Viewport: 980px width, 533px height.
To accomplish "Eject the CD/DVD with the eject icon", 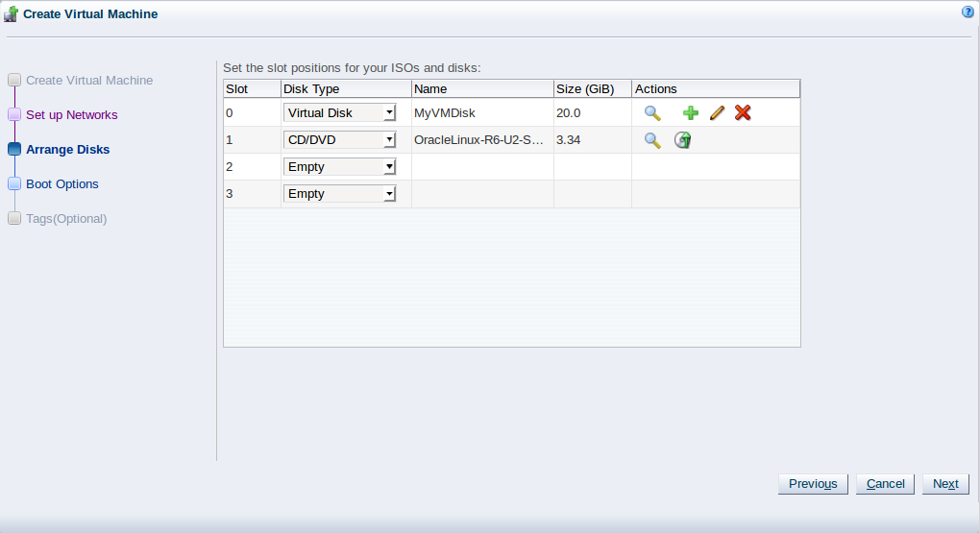I will point(682,140).
